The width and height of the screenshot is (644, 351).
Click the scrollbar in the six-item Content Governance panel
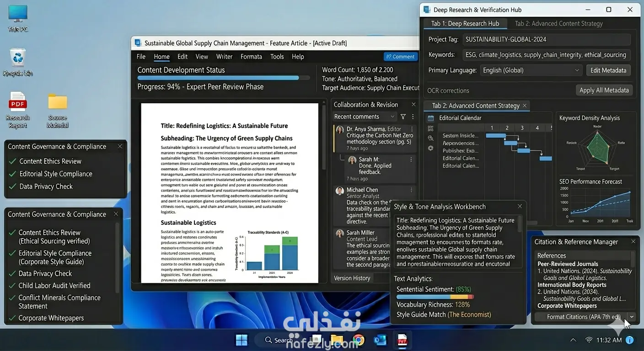click(118, 258)
